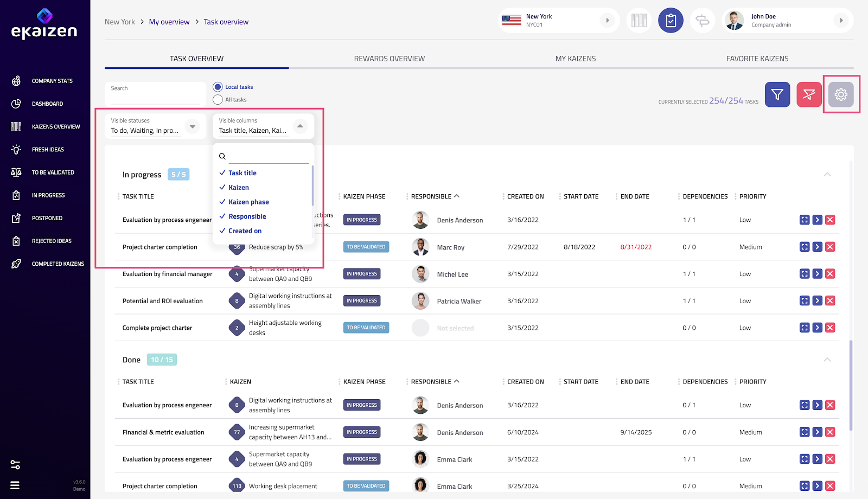This screenshot has height=499, width=868.
Task: Open Rejected Ideas in the sidebar
Action: click(x=41, y=241)
